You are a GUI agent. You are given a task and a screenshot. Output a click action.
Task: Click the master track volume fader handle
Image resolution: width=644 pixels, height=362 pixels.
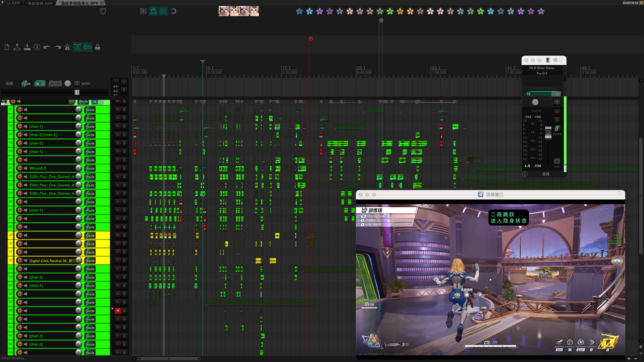pos(77,93)
